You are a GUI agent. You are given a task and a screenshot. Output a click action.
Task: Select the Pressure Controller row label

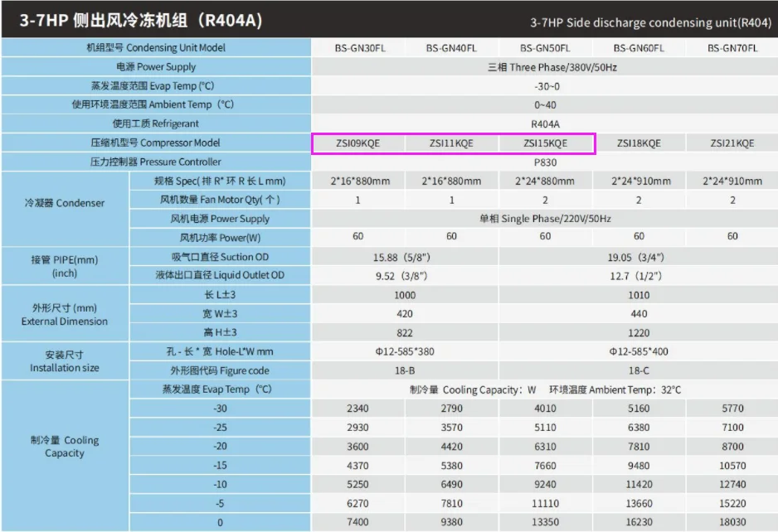point(156,162)
